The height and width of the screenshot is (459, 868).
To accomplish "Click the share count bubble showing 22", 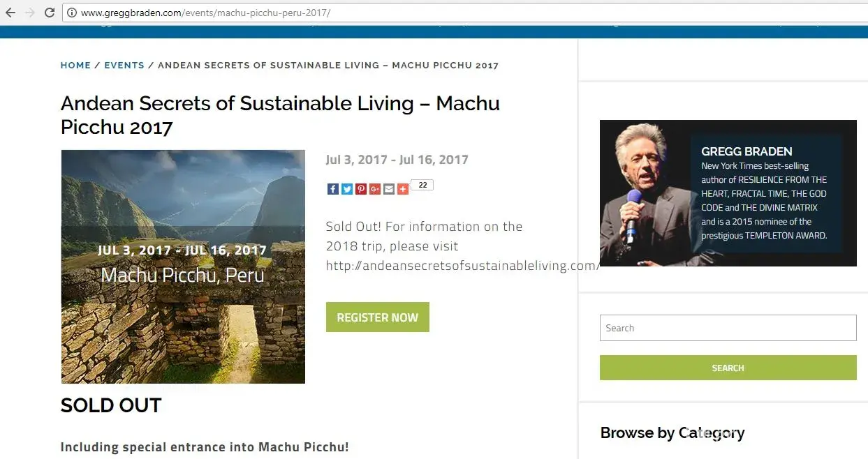I will click(x=422, y=185).
